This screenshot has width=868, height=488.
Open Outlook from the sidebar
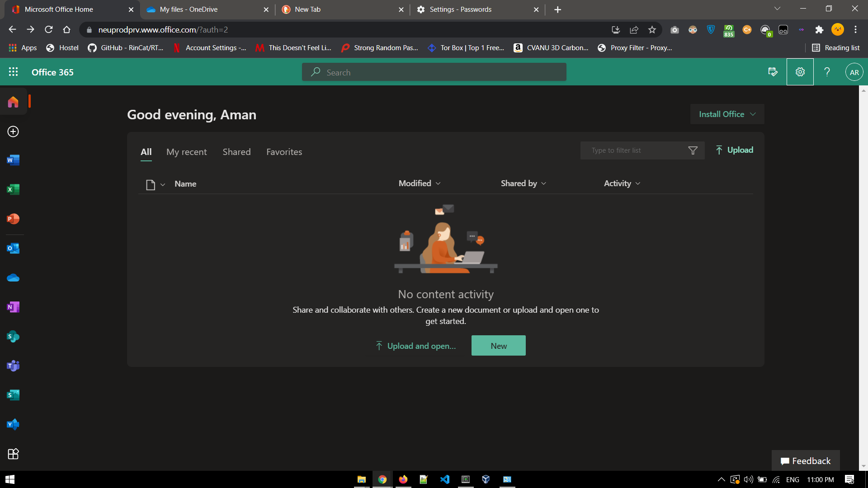[x=13, y=249]
